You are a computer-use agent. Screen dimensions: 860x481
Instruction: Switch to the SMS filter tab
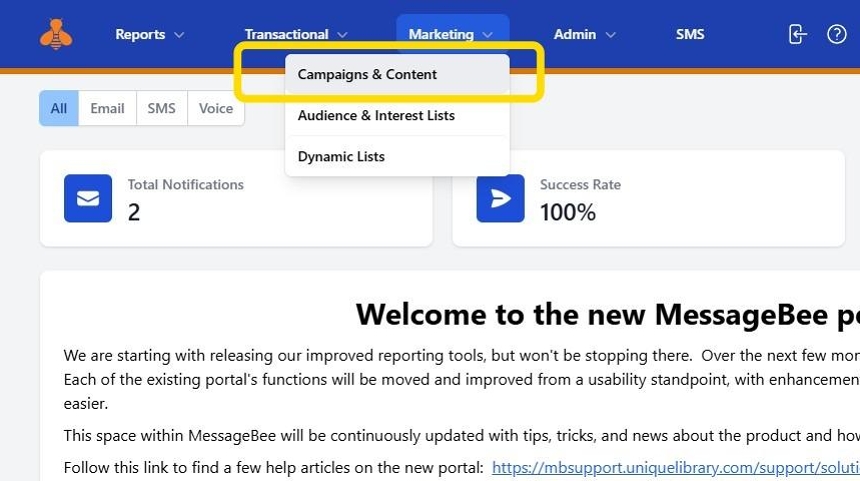tap(161, 108)
